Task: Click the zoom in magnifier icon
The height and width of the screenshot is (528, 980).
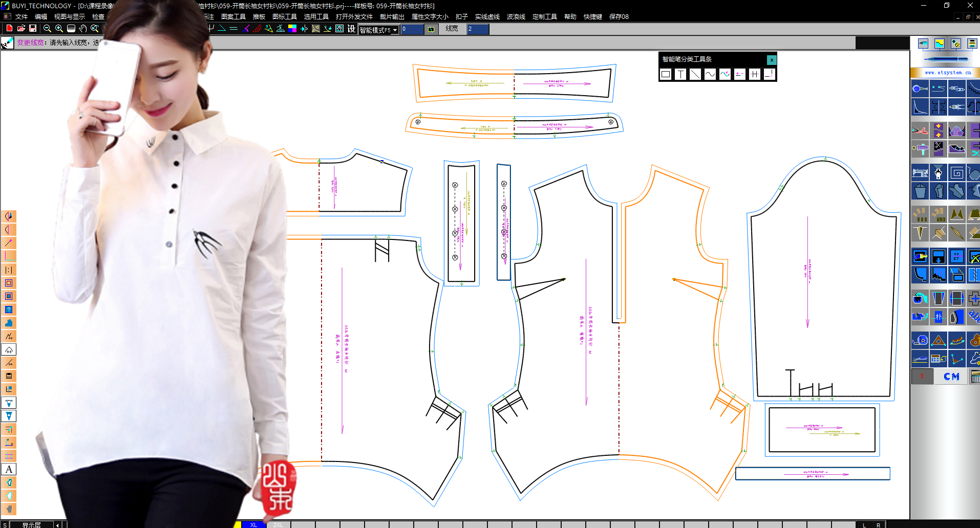Action: point(59,29)
